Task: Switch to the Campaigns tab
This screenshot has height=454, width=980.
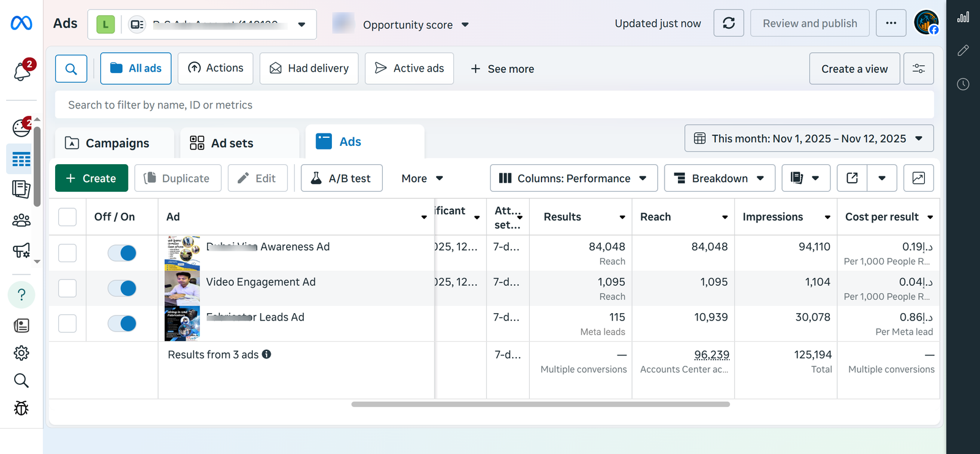Action: pyautogui.click(x=115, y=143)
